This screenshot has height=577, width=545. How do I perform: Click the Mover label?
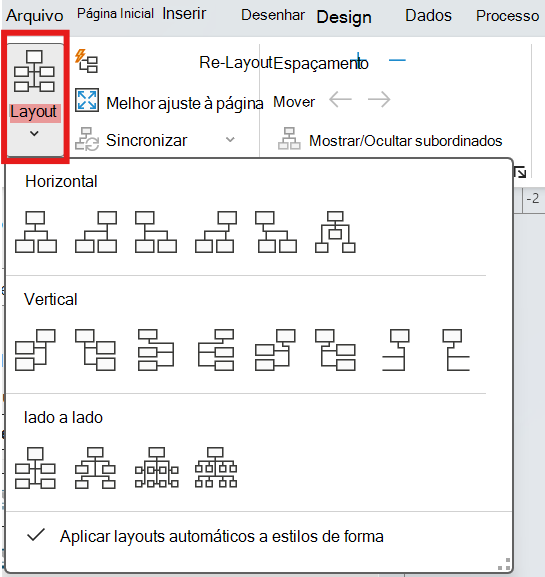point(294,102)
